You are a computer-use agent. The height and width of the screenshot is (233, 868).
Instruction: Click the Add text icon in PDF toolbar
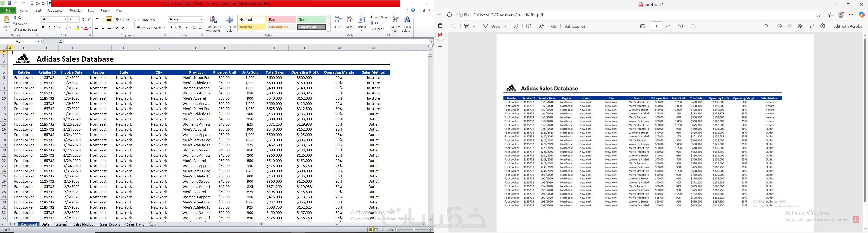point(529,26)
